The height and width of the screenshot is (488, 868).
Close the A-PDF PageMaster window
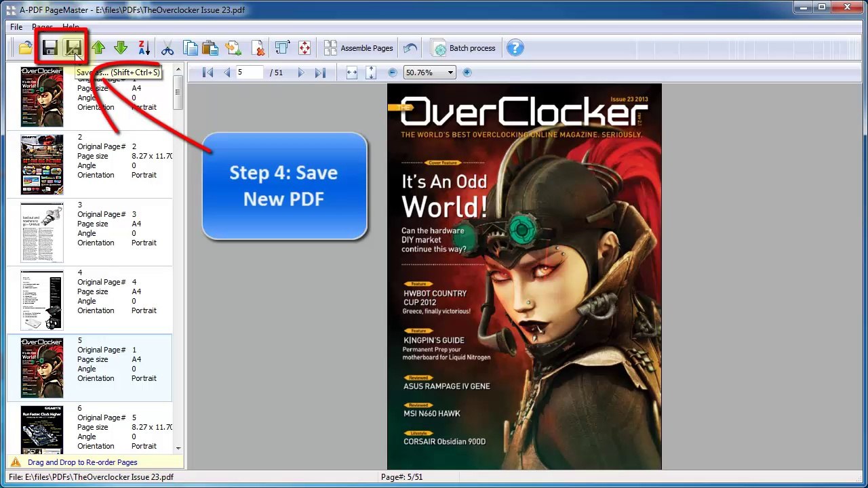pos(847,7)
